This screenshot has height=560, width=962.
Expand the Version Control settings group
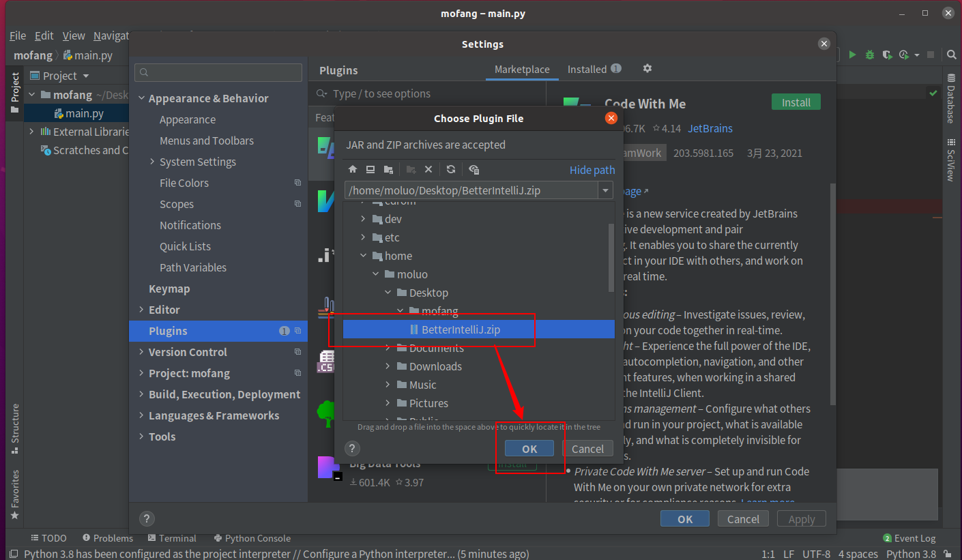tap(141, 352)
